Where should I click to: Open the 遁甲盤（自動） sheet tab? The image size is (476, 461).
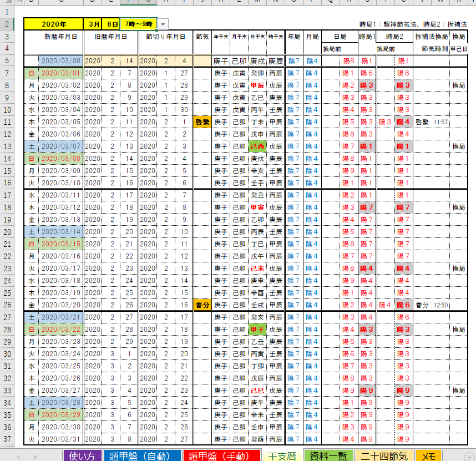pos(142,455)
